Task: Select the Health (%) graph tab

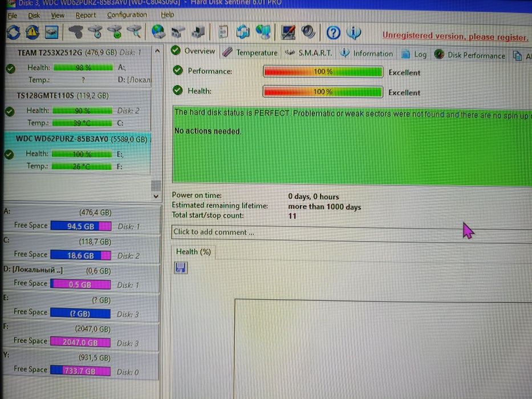Action: tap(193, 252)
